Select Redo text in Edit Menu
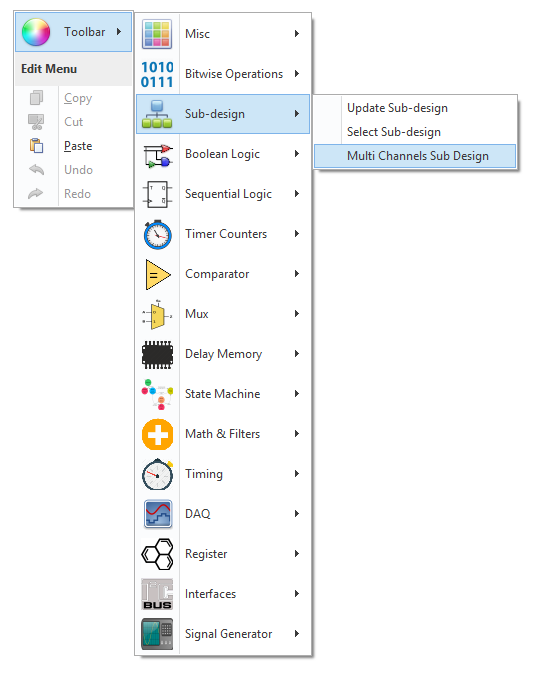Viewport: 539px width, 679px height. click(x=77, y=194)
